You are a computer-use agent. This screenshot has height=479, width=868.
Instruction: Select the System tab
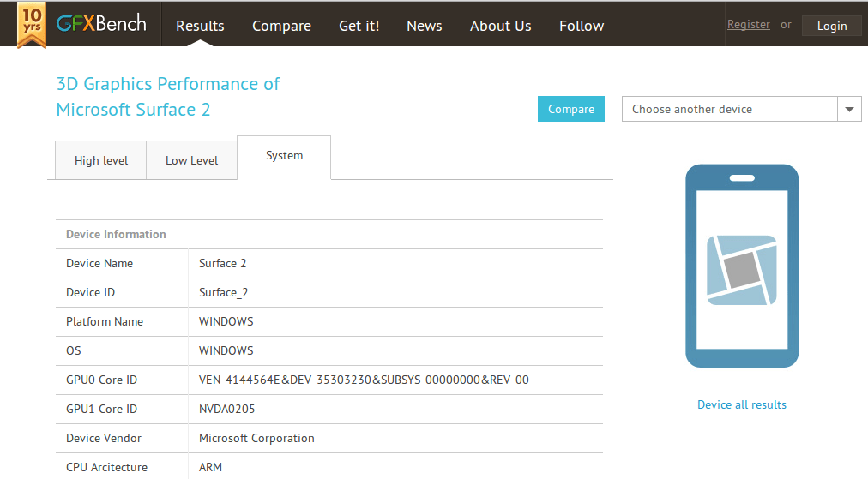pyautogui.click(x=284, y=157)
